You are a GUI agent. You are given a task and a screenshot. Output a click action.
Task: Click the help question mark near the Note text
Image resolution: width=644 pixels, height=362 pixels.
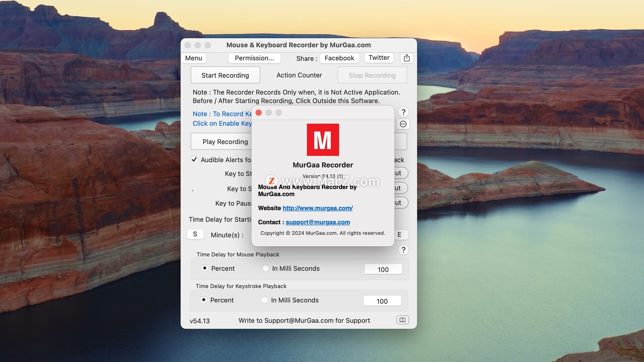404,112
